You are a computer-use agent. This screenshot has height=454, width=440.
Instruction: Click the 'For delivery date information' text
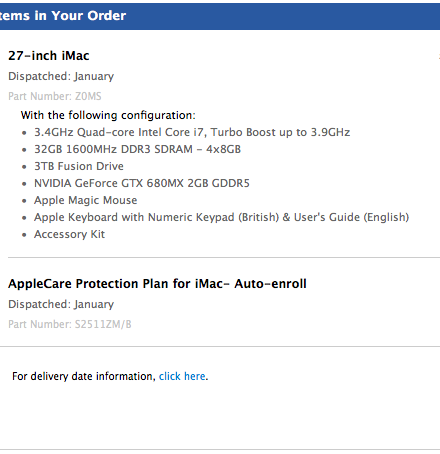click(x=84, y=376)
